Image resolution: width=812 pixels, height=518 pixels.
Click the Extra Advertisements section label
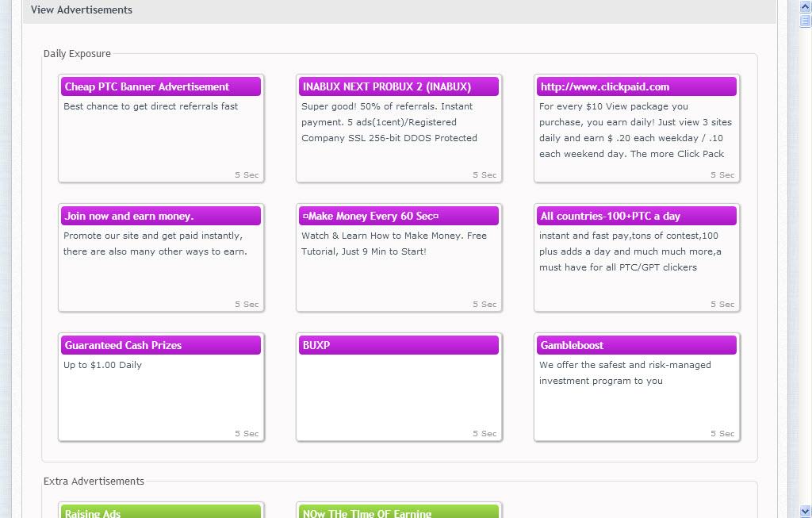coord(94,481)
